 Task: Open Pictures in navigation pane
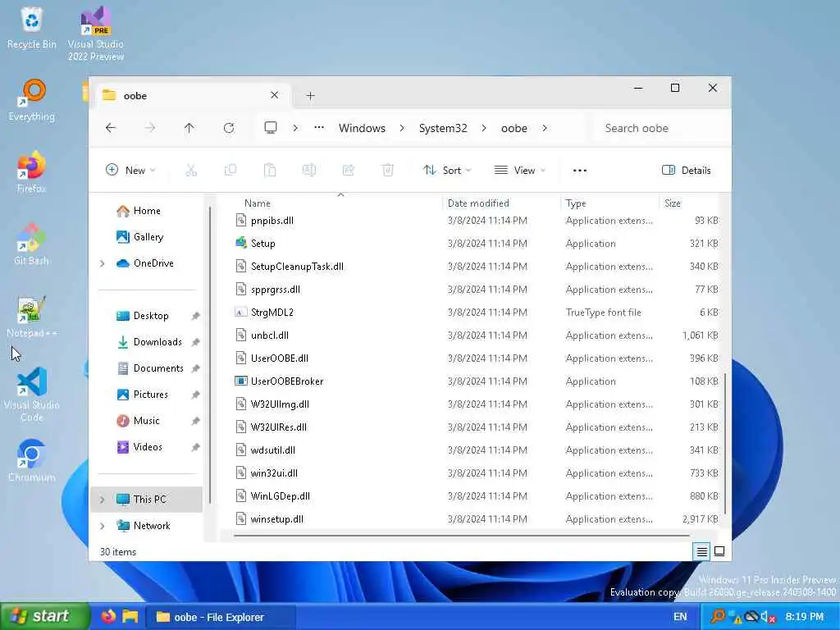pos(142,395)
